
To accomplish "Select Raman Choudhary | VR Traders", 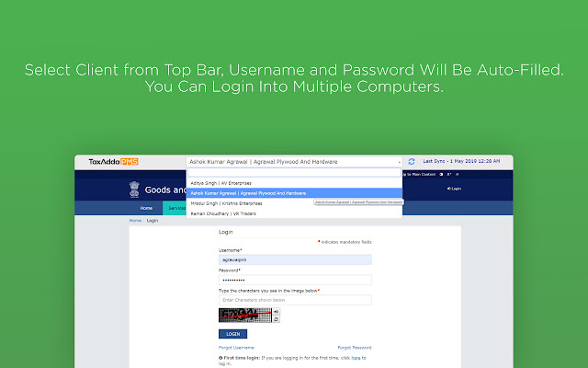I will [294, 213].
